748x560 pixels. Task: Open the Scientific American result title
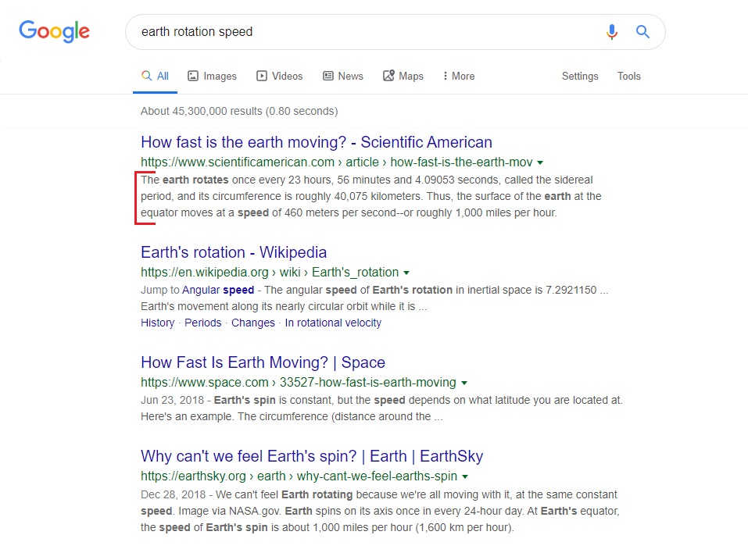pyautogui.click(x=317, y=142)
